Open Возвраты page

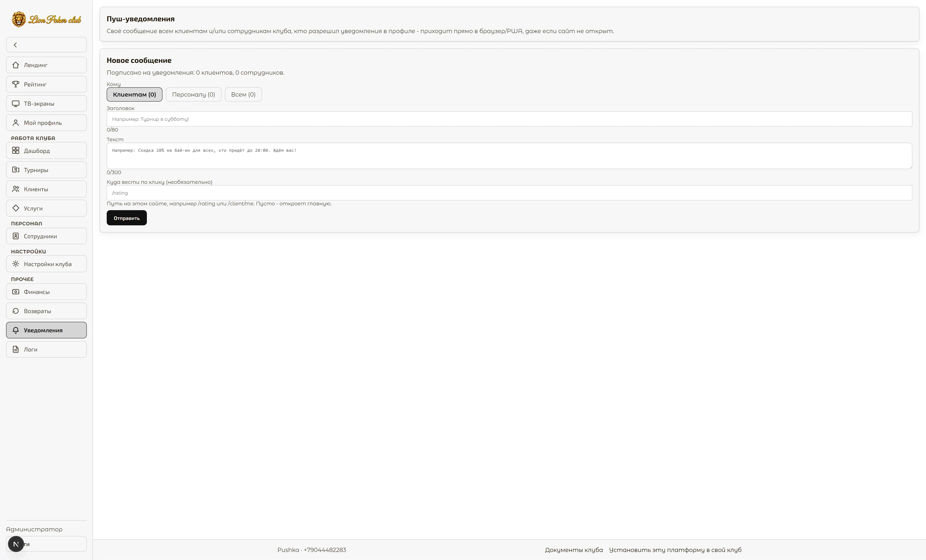click(x=46, y=311)
